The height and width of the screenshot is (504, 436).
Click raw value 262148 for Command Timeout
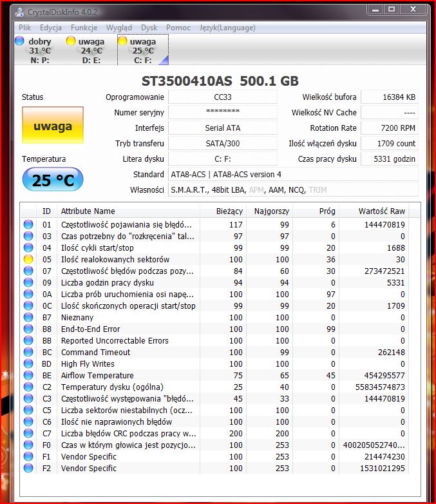click(x=392, y=352)
